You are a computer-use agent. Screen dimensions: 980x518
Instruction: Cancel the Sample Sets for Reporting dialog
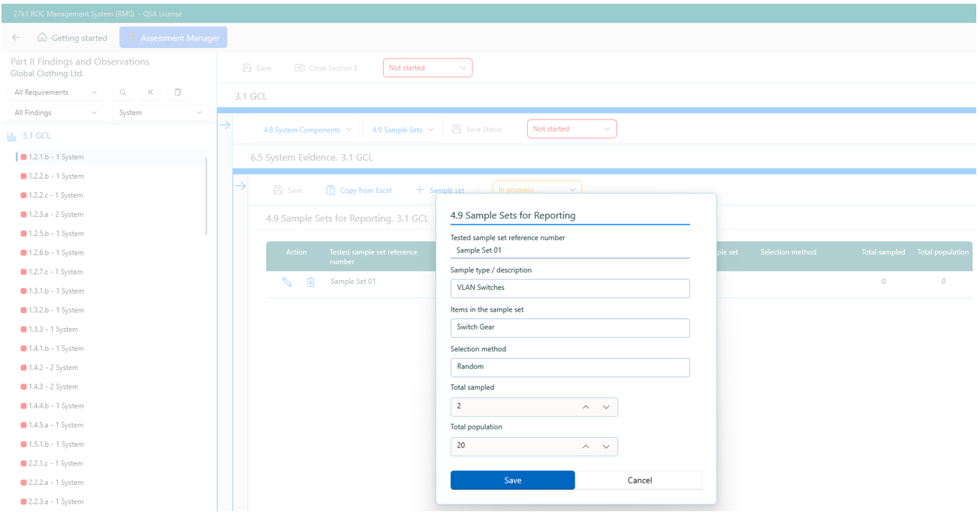pos(639,480)
